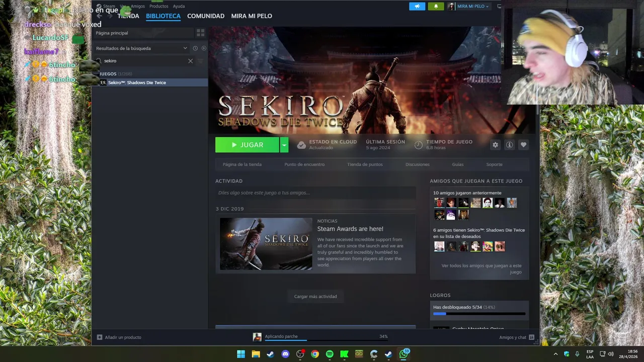Click the add product plus icon

click(x=100, y=337)
